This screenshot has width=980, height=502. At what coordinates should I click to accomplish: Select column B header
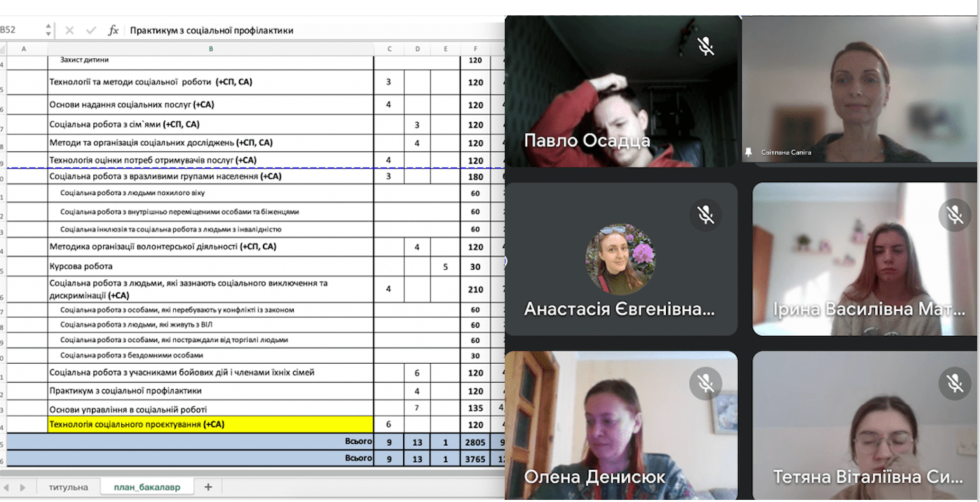pos(210,48)
